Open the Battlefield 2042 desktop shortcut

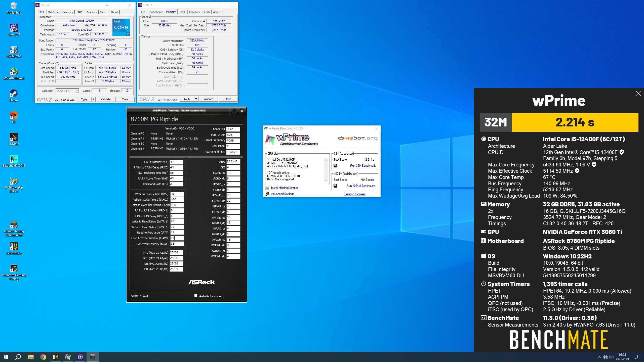tap(14, 161)
